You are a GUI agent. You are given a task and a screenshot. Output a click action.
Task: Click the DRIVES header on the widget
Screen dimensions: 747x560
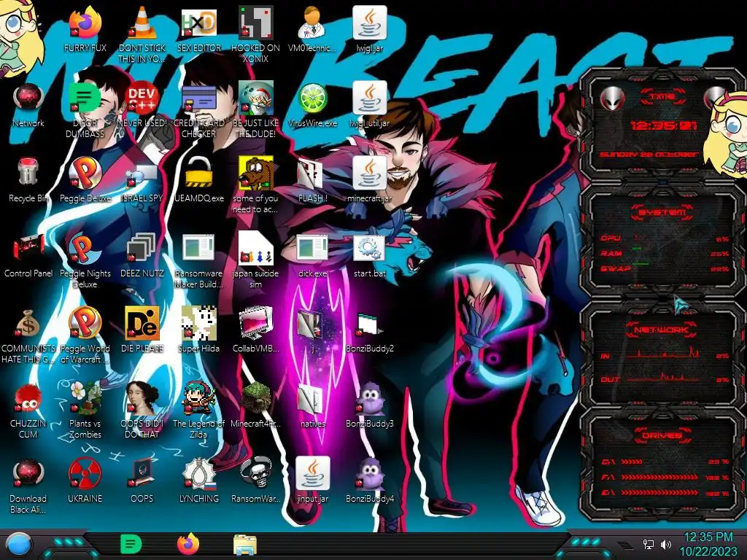click(662, 435)
